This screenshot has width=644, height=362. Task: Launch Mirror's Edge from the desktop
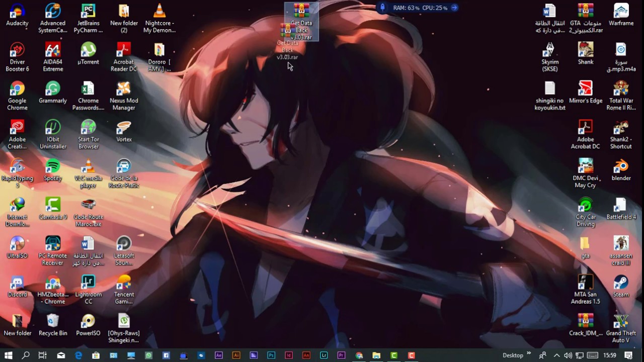click(x=586, y=93)
